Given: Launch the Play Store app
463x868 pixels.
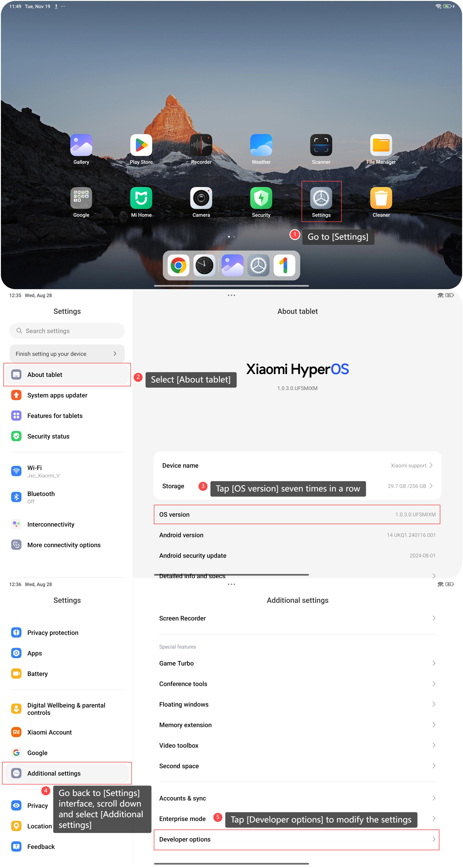Looking at the screenshot, I should click(141, 145).
